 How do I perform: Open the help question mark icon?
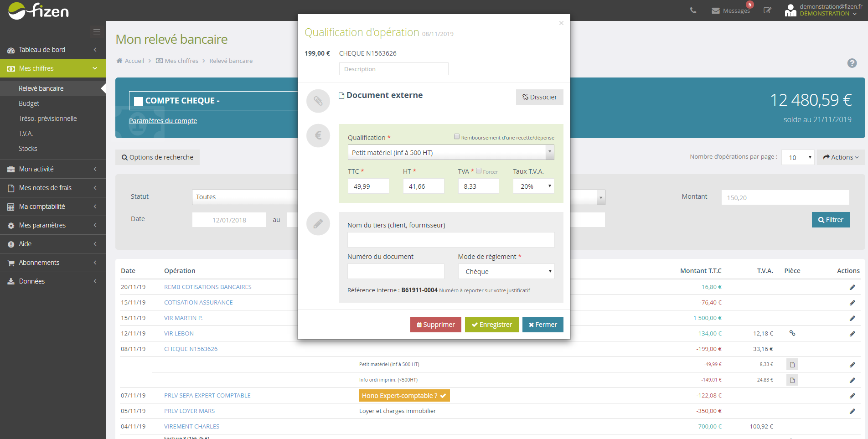pos(852,63)
